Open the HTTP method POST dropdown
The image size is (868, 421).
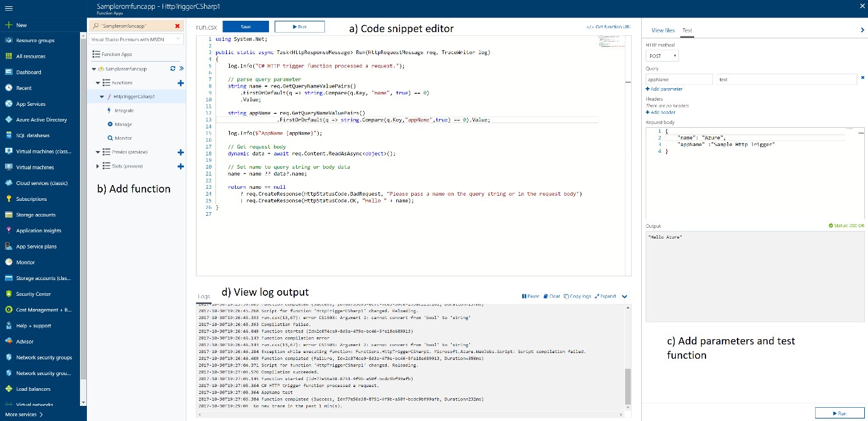pyautogui.click(x=663, y=56)
